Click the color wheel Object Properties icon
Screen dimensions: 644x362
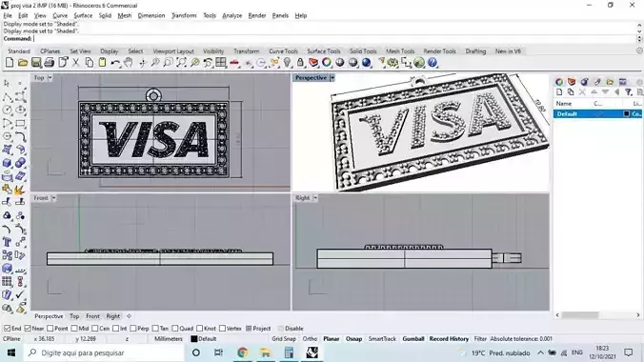[x=327, y=63]
